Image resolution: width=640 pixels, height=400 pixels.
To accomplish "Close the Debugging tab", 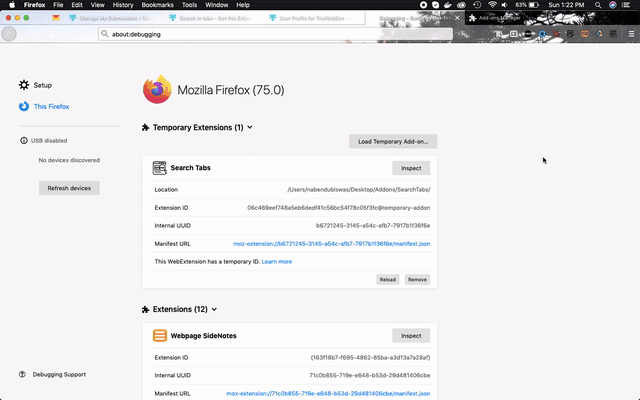I will [x=457, y=18].
